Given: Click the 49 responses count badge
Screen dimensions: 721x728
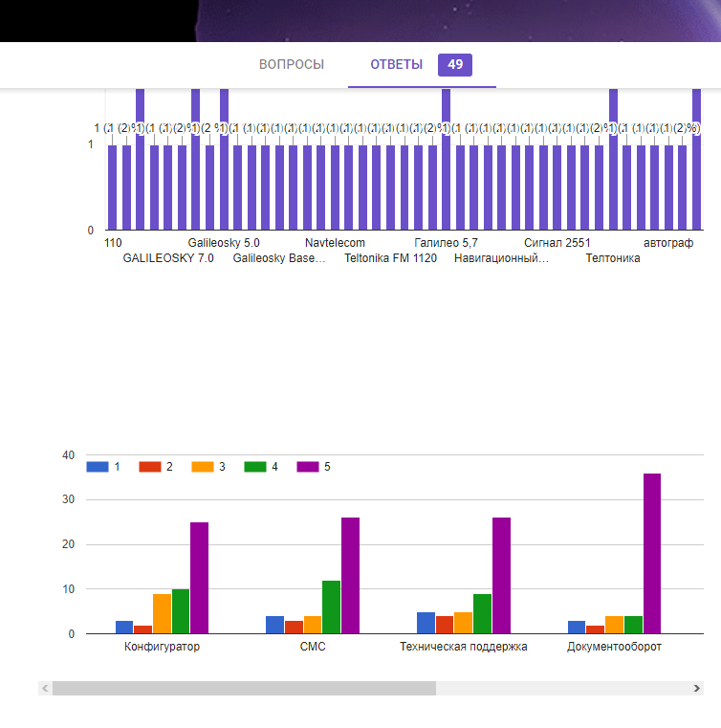Looking at the screenshot, I should (x=455, y=65).
